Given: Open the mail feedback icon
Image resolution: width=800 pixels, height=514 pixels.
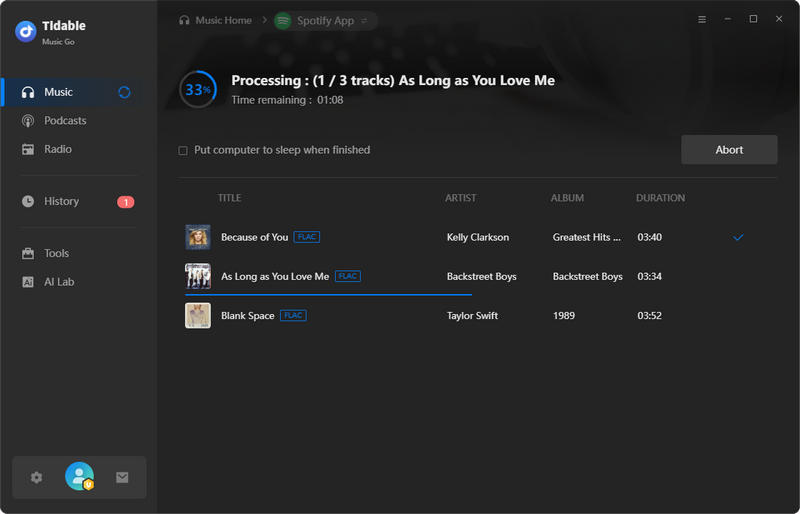Looking at the screenshot, I should (122, 478).
